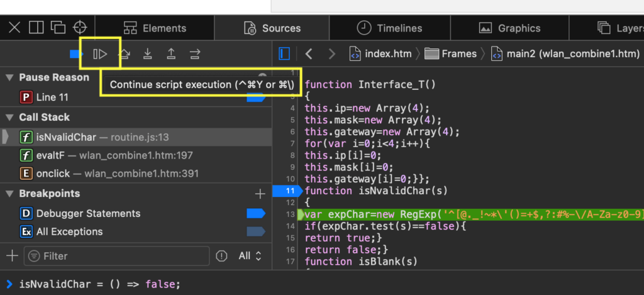This screenshot has height=295, width=644.
Task: Hide the navigation sidebar panel icon
Action: pyautogui.click(x=284, y=54)
